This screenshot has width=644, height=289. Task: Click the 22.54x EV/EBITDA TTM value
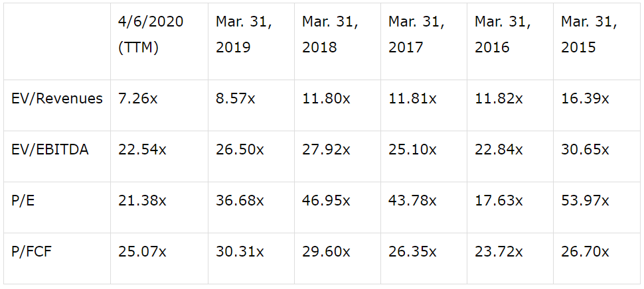pyautogui.click(x=142, y=150)
